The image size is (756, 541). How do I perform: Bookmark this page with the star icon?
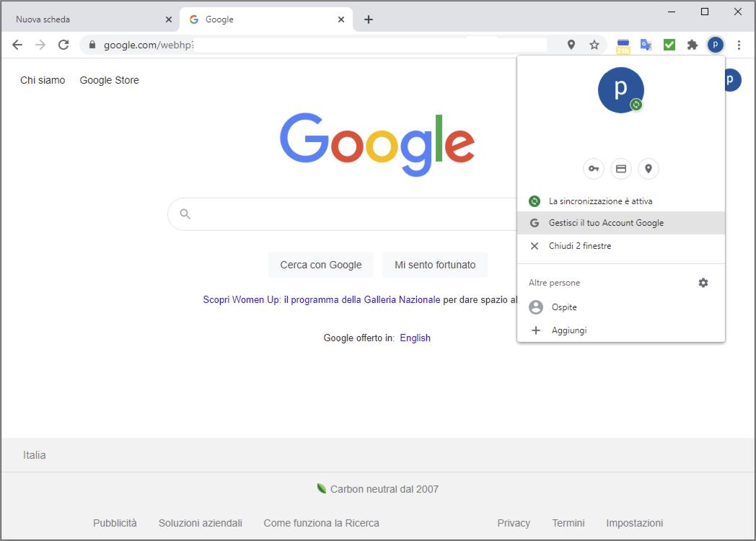[x=594, y=45]
